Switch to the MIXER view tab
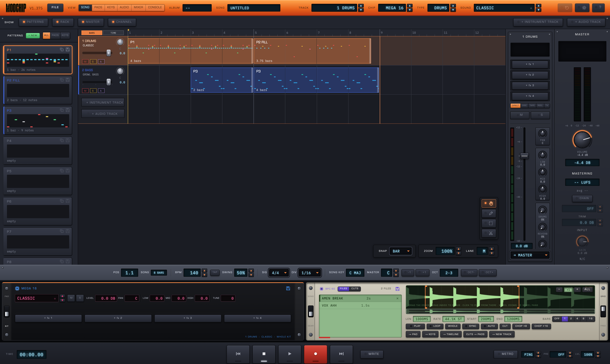The width and height of the screenshot is (610, 364). (138, 7)
